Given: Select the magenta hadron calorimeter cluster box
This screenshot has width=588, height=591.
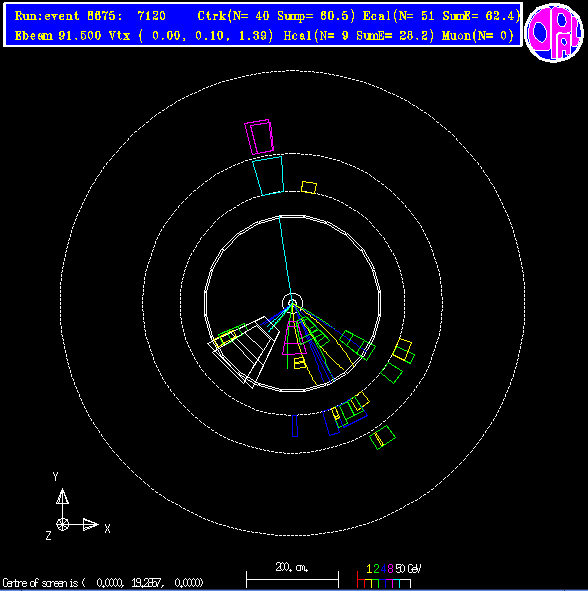Looking at the screenshot, I should [x=259, y=137].
